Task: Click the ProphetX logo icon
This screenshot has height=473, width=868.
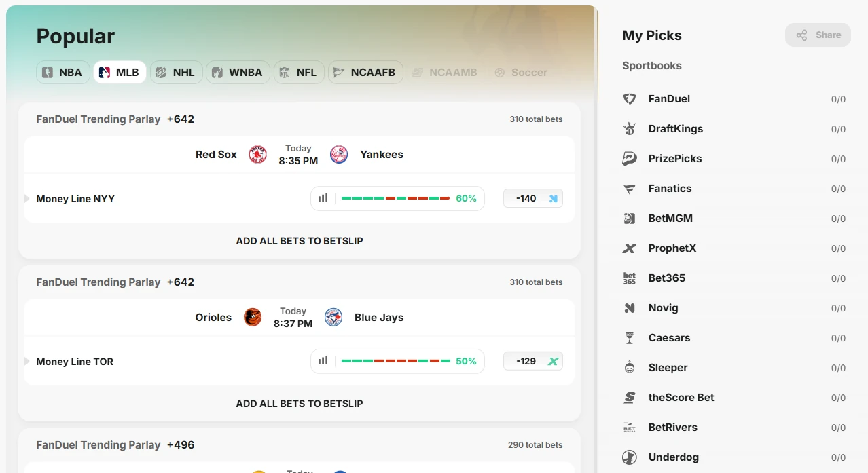Action: (x=630, y=248)
